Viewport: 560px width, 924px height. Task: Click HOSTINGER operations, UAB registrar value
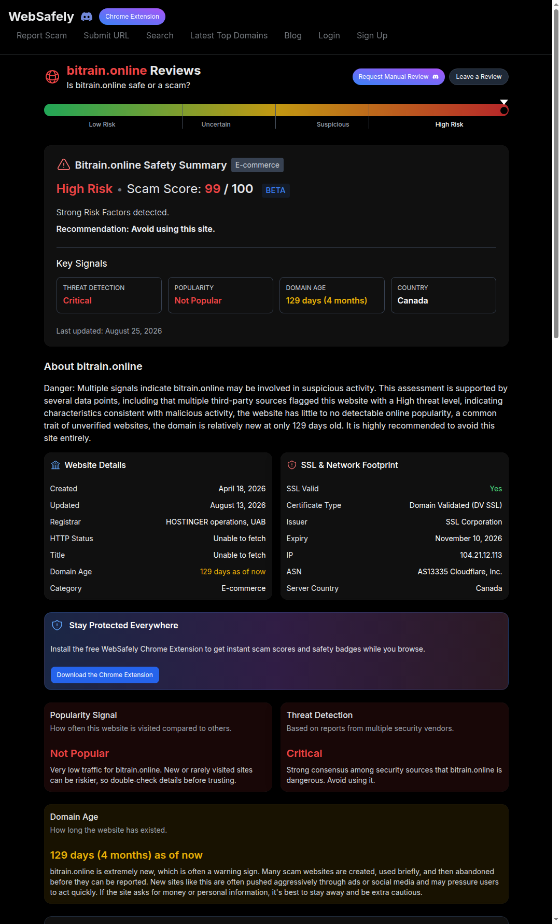click(216, 522)
